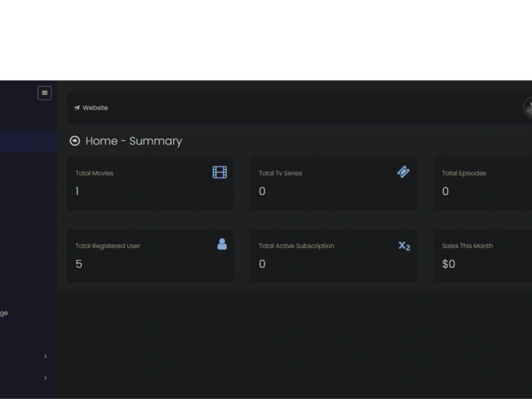Open the Total Tv Series card
The width and height of the screenshot is (532, 399).
click(x=334, y=184)
